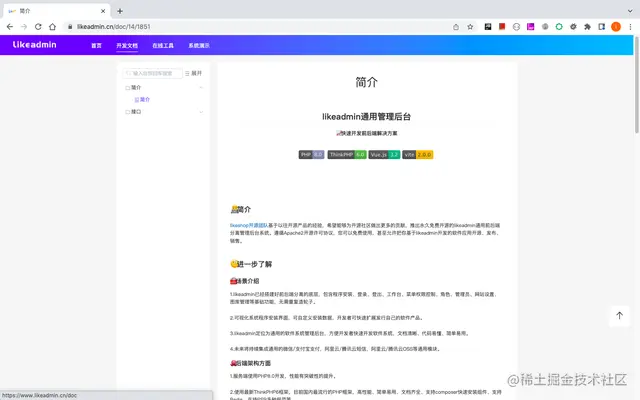Open the red square extension icon
The height and width of the screenshot is (400, 640).
pyautogui.click(x=502, y=27)
